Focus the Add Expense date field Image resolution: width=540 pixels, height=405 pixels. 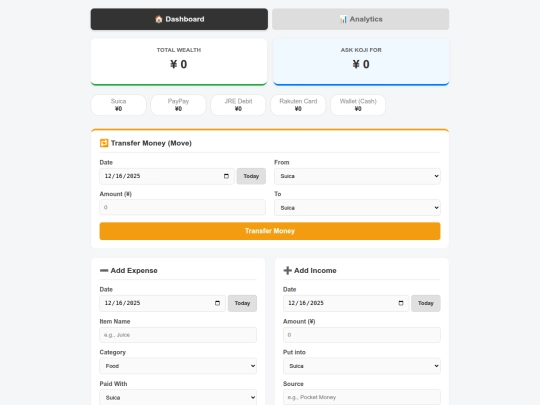pyautogui.click(x=162, y=303)
